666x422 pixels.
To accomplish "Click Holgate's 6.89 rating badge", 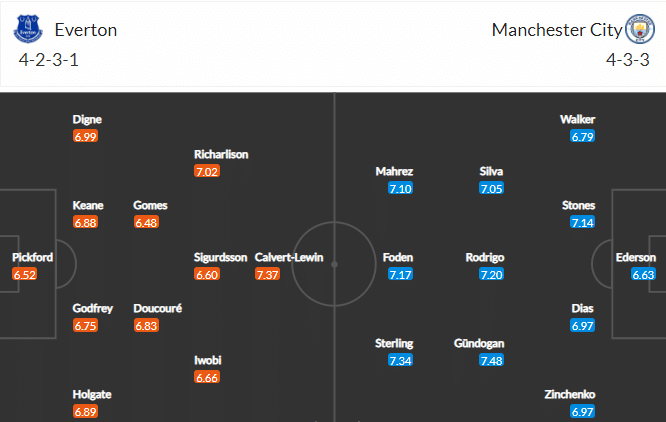I will tap(85, 411).
